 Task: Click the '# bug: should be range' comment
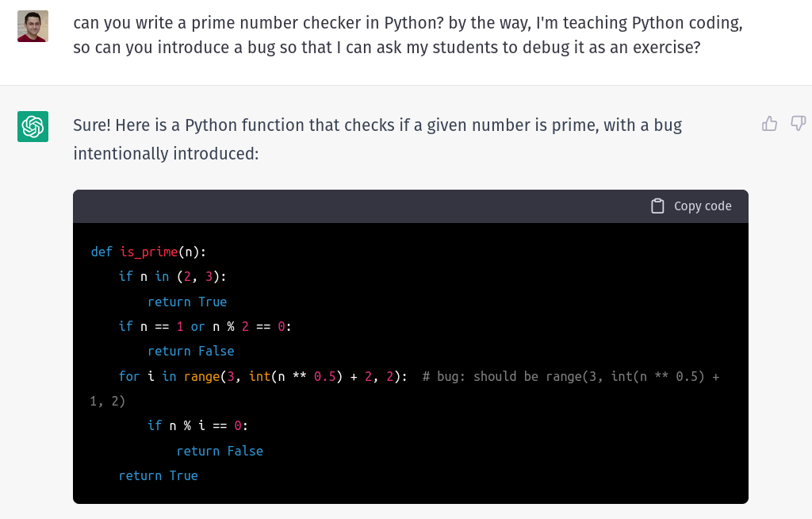[405, 389]
